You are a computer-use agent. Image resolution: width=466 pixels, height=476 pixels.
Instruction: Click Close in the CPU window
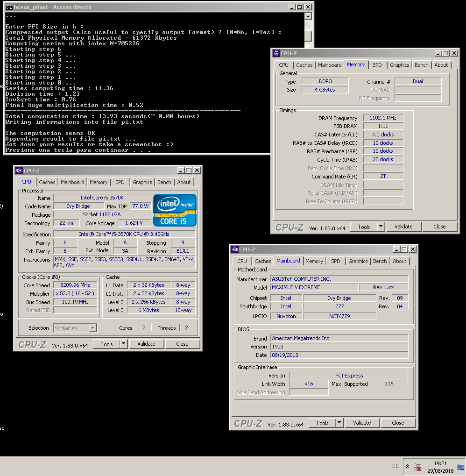[182, 344]
